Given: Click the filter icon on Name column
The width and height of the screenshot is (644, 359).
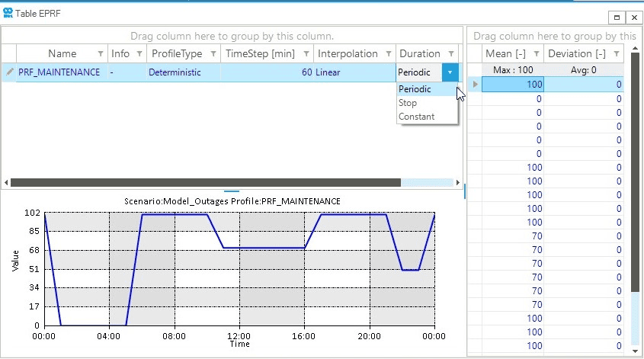Looking at the screenshot, I should click(x=101, y=54).
